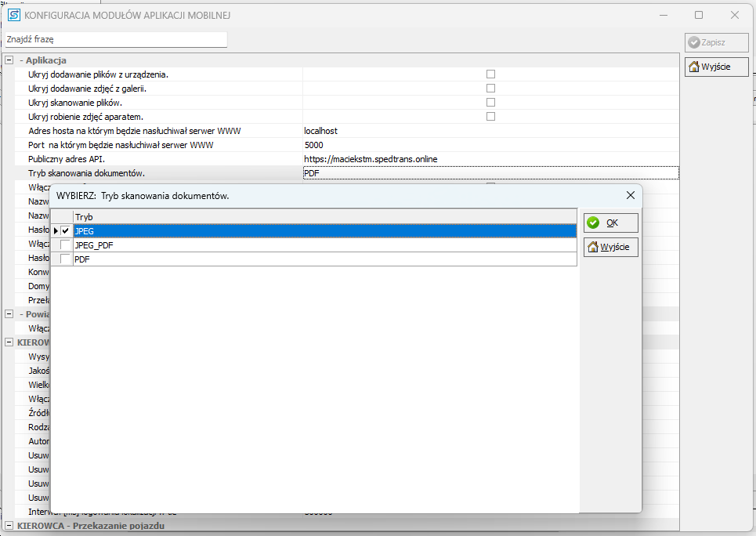The image size is (756, 536).
Task: Click the port value 5000
Action: (x=314, y=145)
